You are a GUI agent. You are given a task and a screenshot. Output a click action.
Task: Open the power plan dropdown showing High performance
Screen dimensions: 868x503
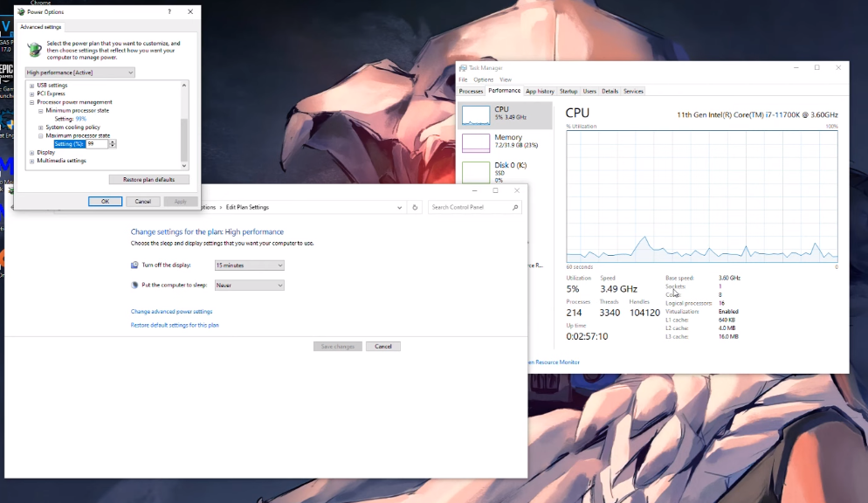coord(79,72)
